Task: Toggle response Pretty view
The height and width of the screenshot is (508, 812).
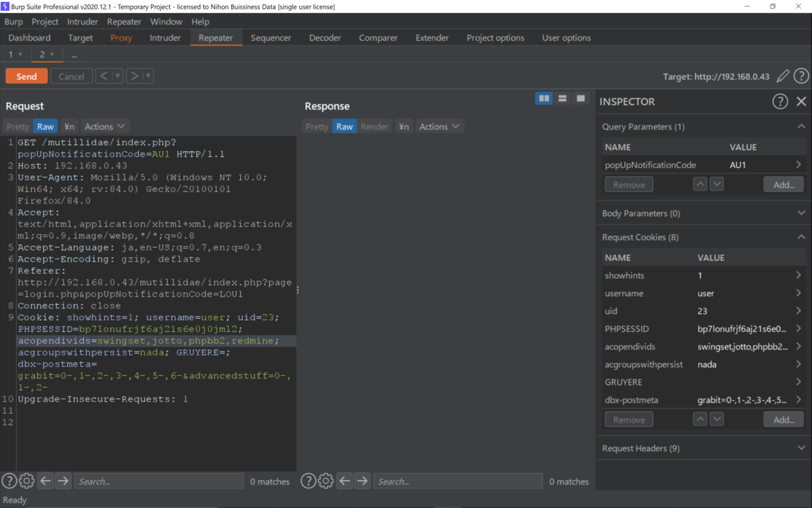Action: tap(317, 127)
